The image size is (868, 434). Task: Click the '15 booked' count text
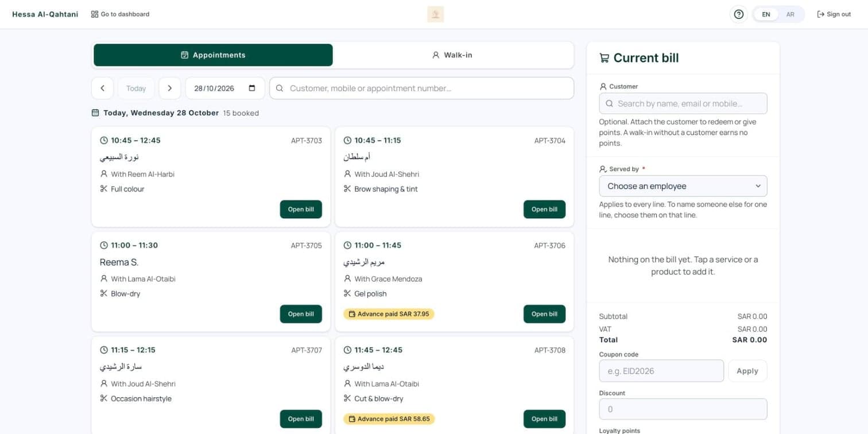click(x=241, y=113)
